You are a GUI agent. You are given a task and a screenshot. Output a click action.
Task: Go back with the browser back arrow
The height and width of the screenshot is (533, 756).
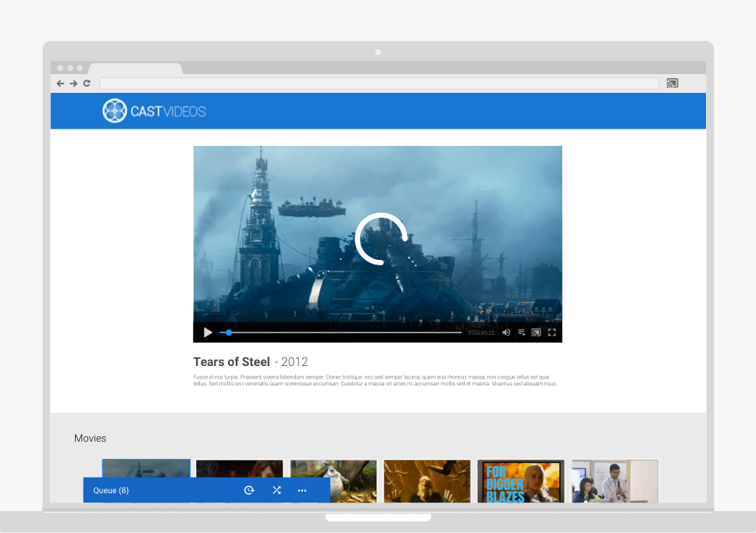click(61, 84)
